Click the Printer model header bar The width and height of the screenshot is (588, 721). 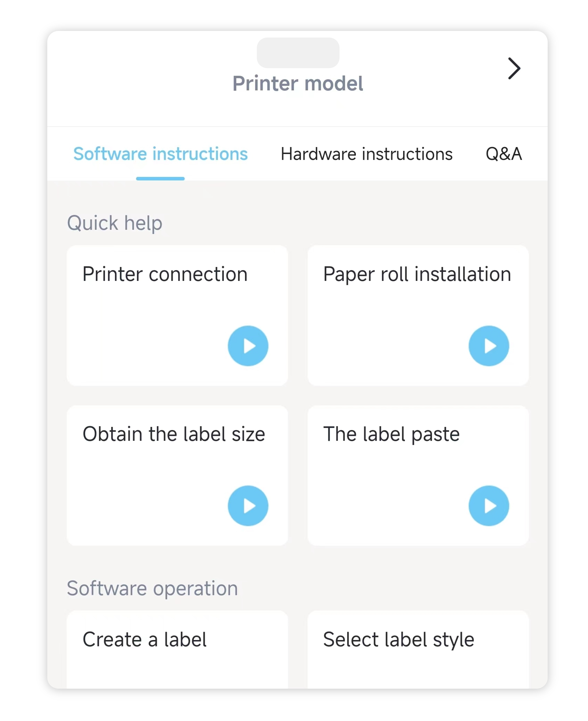(x=297, y=79)
